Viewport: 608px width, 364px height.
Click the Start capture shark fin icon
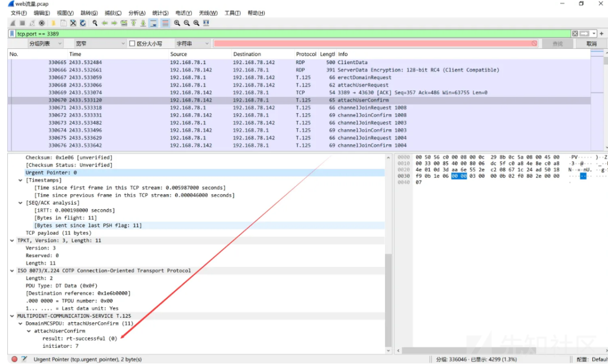(x=13, y=23)
